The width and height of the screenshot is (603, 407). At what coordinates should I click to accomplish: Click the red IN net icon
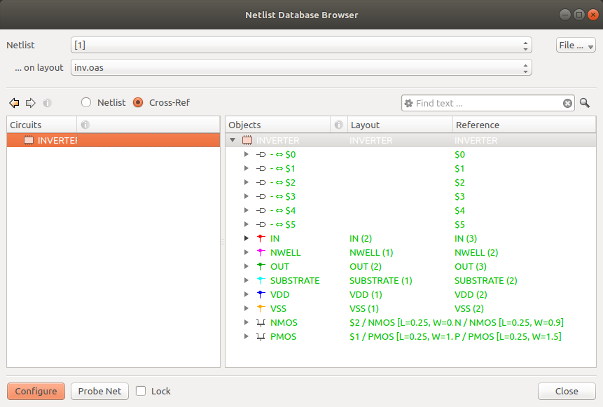click(261, 239)
